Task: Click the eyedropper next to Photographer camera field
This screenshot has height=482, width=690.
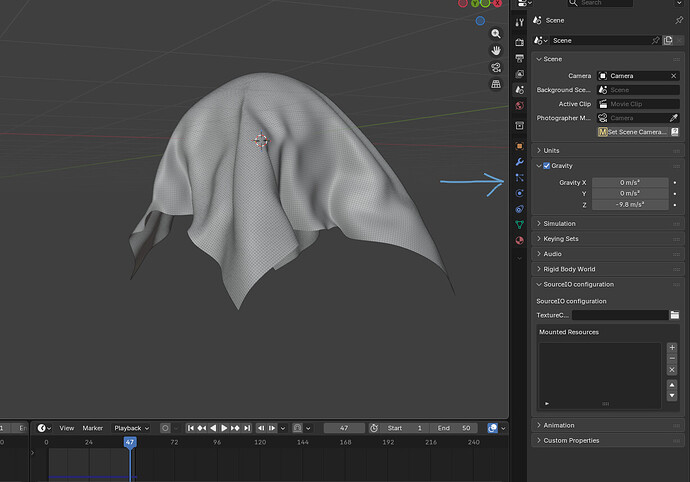Action: click(674, 118)
